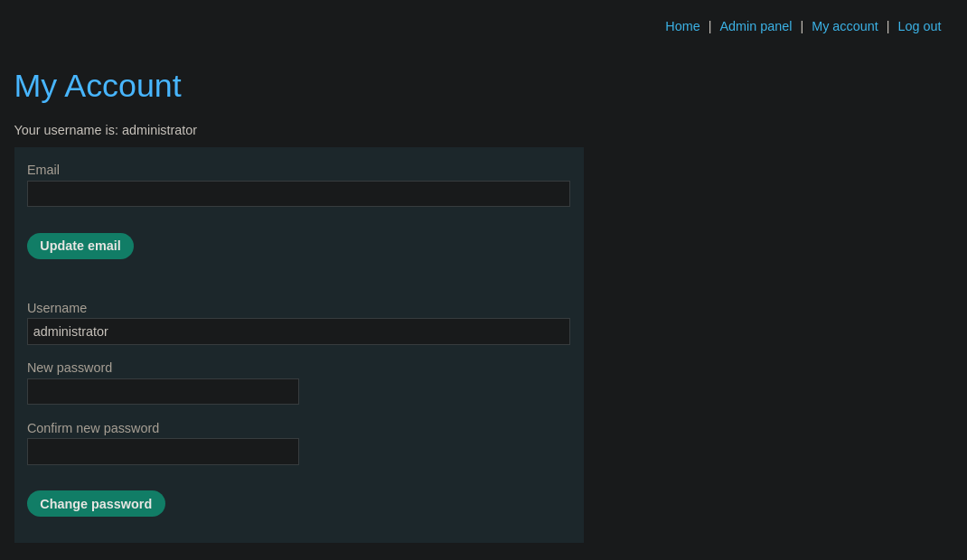Focus the Email input field
The width and height of the screenshot is (967, 560).
point(298,193)
